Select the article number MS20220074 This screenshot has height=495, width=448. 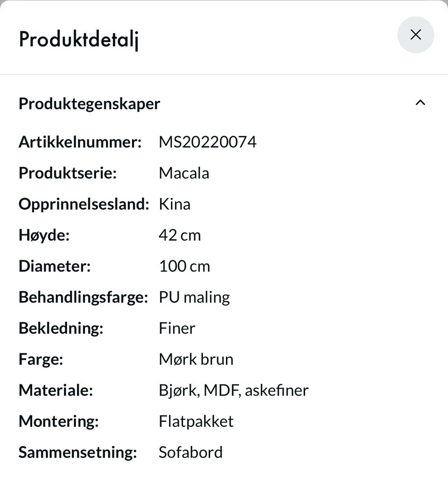tap(207, 142)
